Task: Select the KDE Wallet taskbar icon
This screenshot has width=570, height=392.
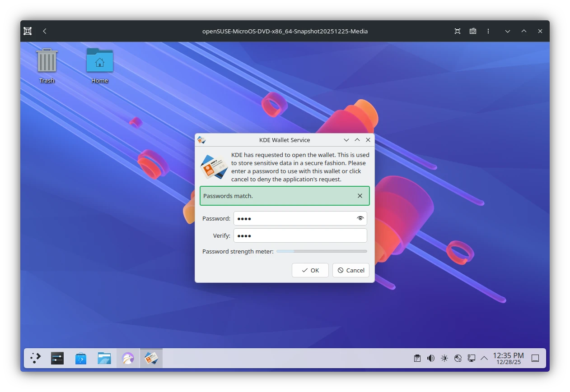Action: tap(151, 358)
